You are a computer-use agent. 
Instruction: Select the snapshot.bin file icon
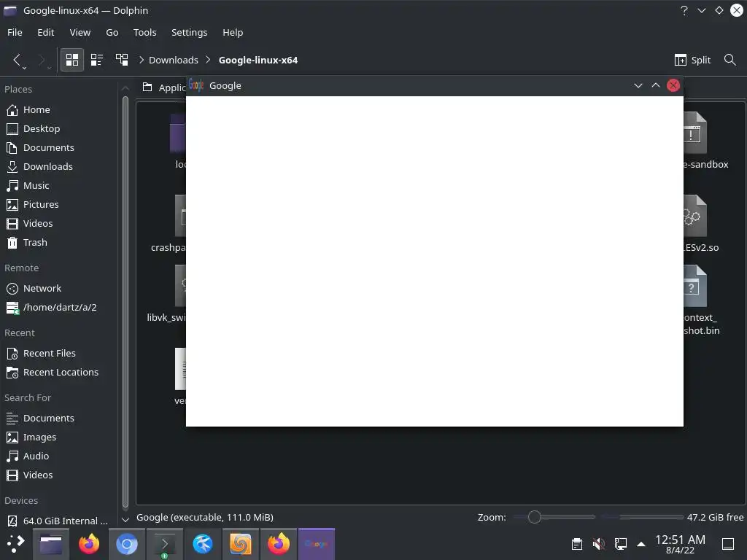click(x=695, y=286)
